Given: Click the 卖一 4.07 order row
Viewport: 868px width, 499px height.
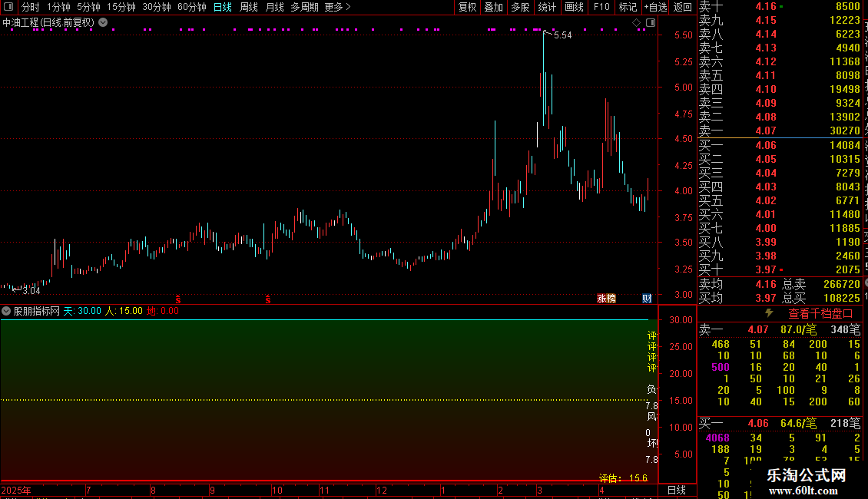Looking at the screenshot, I should [x=780, y=131].
